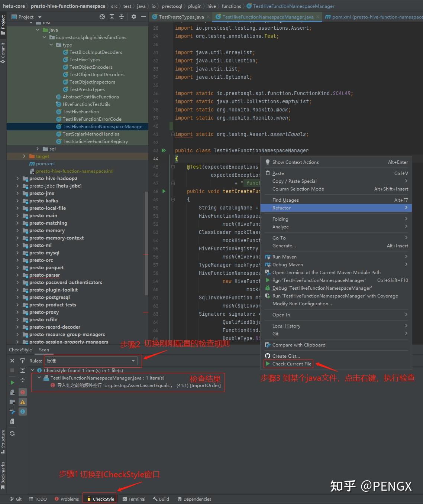Choose Compare with Clipboard menu item
This screenshot has width=423, height=504.
point(336,345)
